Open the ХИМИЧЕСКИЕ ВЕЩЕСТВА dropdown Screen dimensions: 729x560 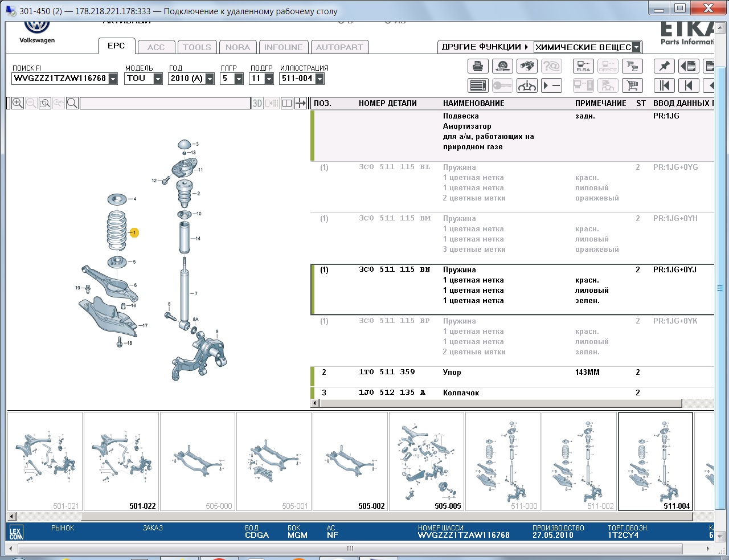637,47
